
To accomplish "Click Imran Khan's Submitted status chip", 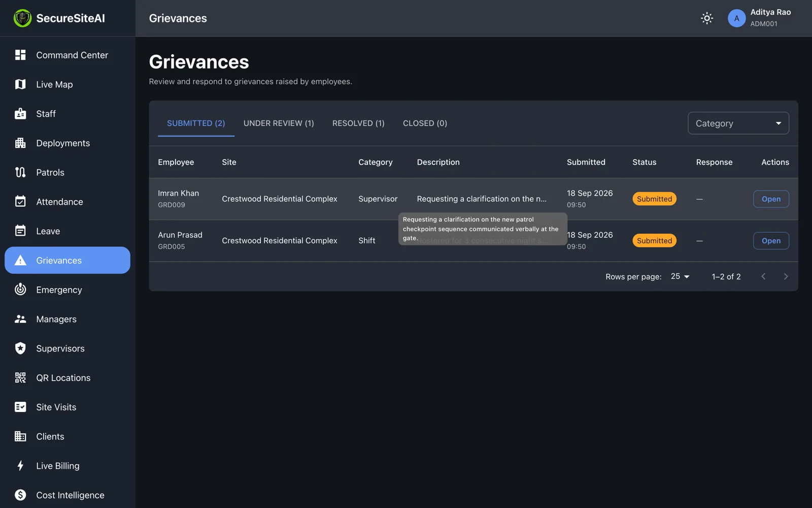I will [654, 199].
